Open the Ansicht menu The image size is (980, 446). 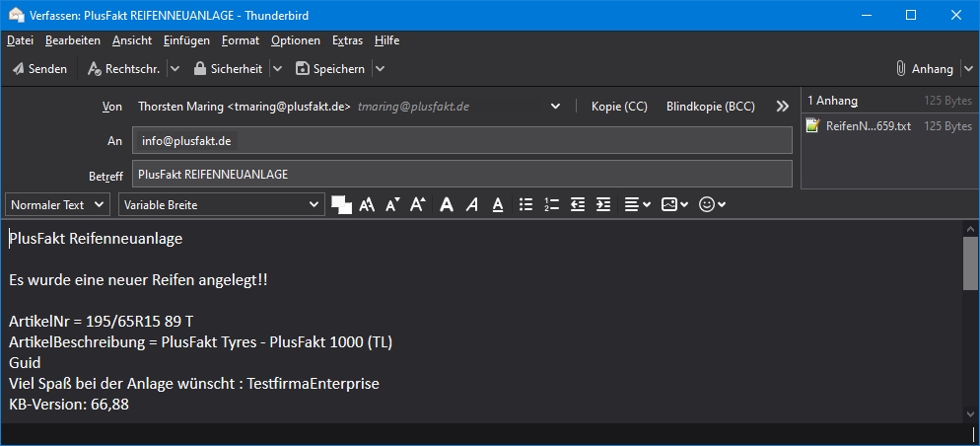point(132,40)
